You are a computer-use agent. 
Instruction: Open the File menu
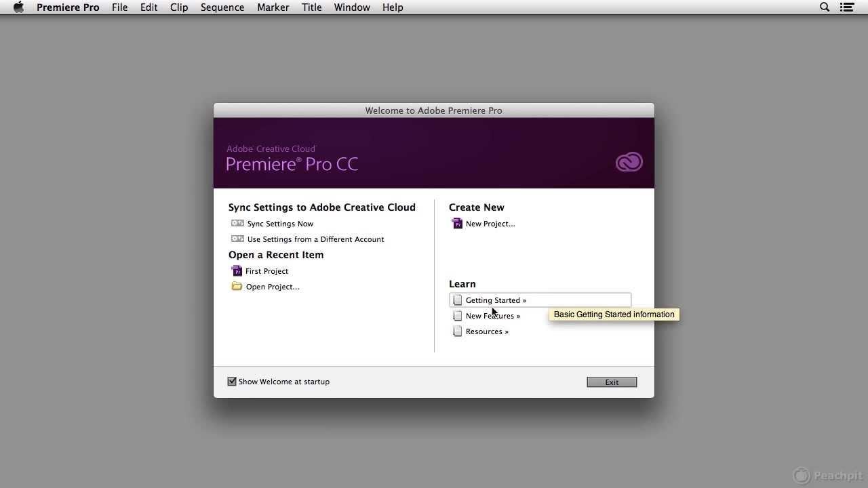[x=119, y=7]
